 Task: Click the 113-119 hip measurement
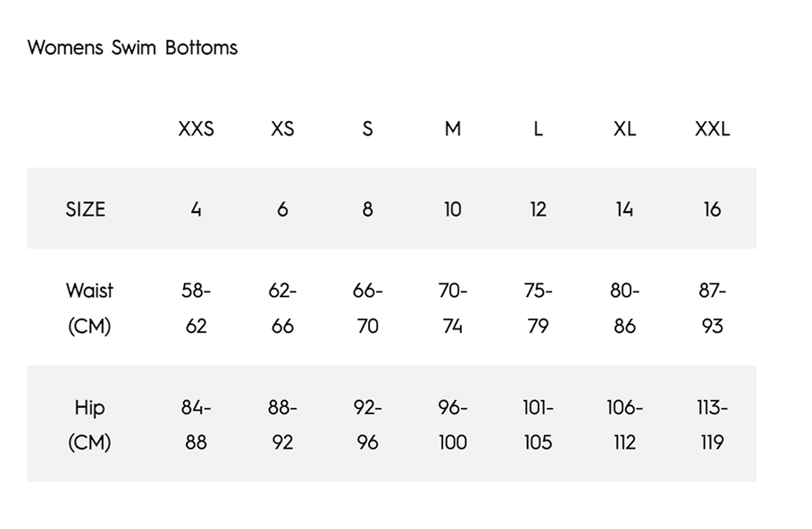point(712,424)
